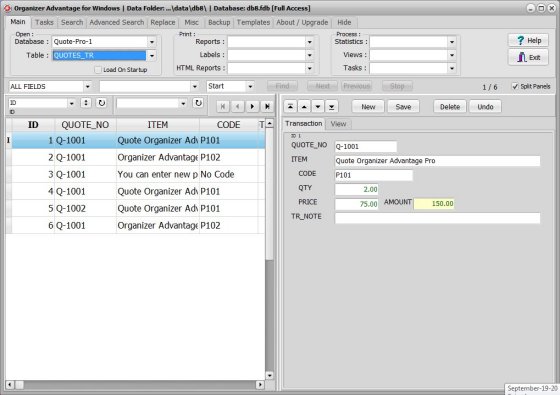Go to the last record in the grid navigator
The width and height of the screenshot is (560, 395).
tap(267, 106)
